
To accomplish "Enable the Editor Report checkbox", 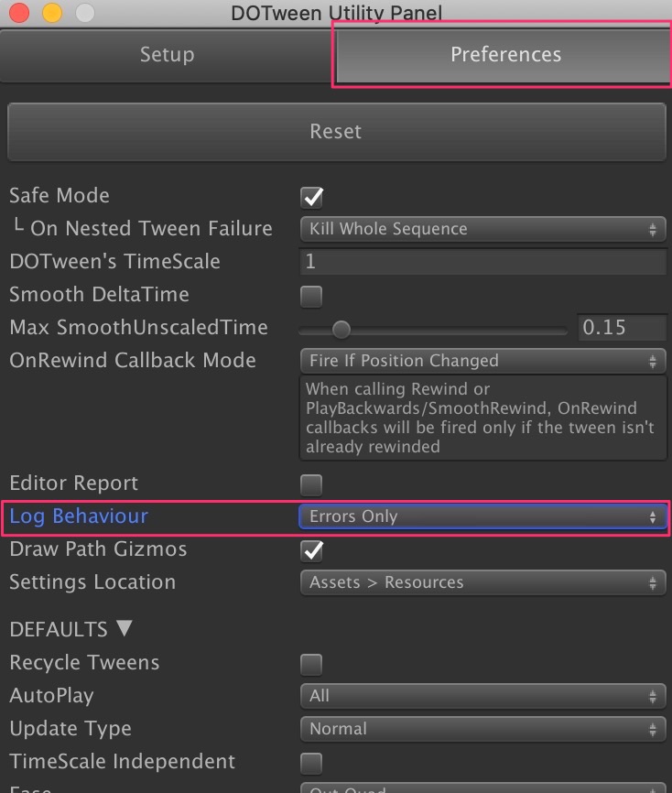I will [x=311, y=485].
